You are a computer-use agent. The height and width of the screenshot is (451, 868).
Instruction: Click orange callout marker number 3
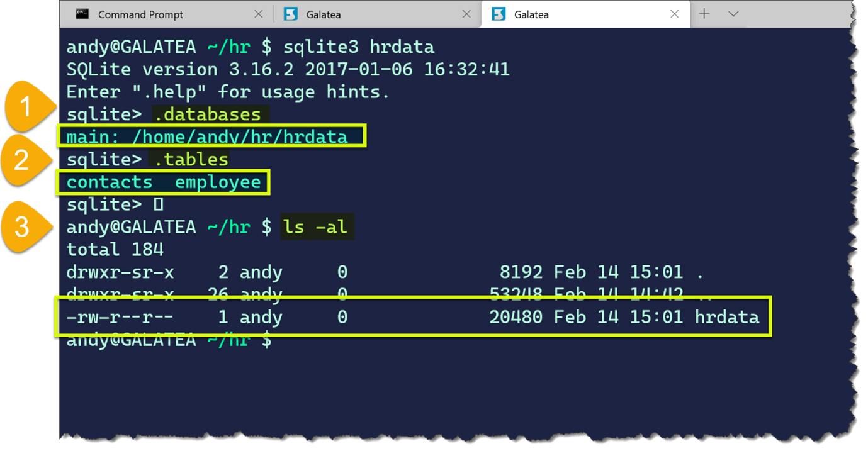click(23, 226)
